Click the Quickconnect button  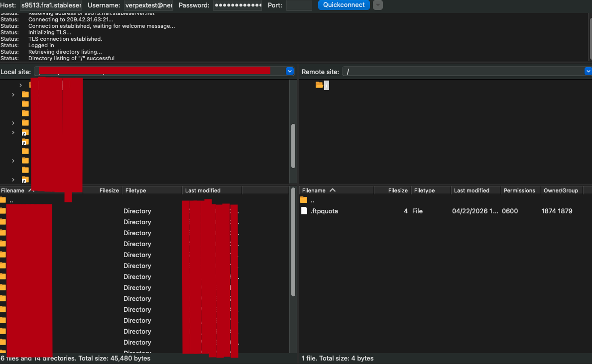344,5
